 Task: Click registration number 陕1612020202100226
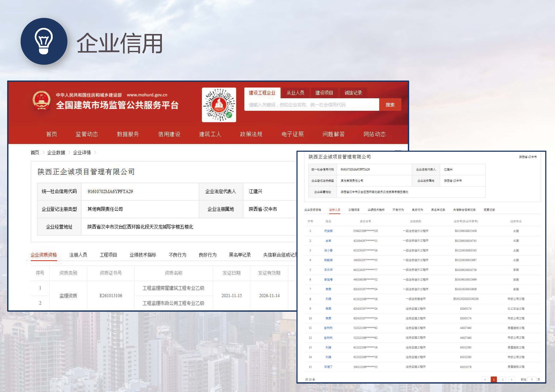tap(465, 299)
